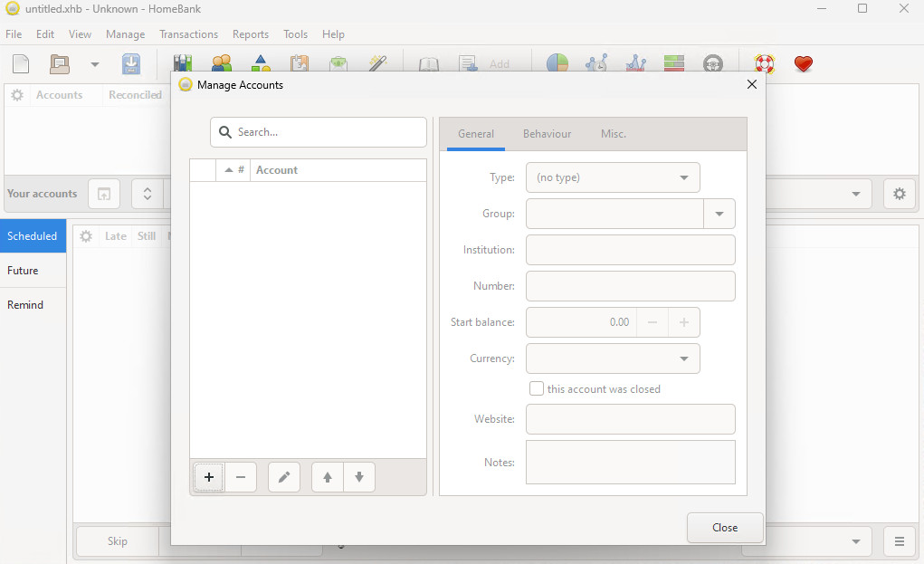Move account down with arrow icon

click(x=359, y=477)
